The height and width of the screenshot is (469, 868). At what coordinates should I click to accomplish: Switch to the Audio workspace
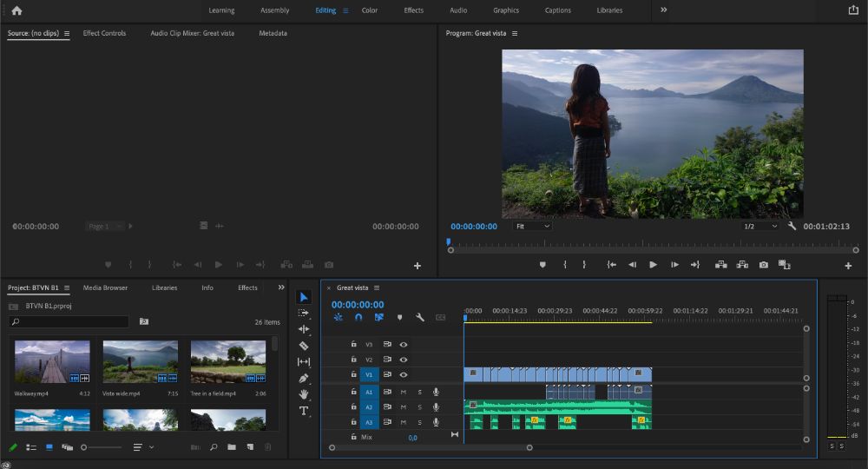tap(457, 10)
